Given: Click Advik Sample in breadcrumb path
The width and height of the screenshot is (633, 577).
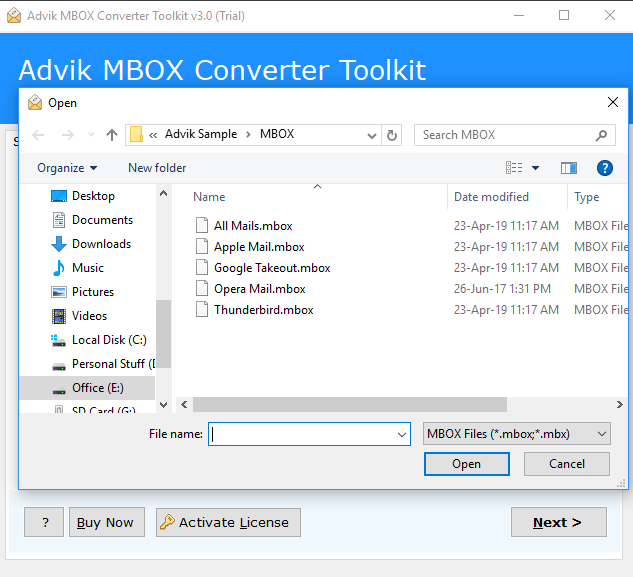Looking at the screenshot, I should click(x=201, y=134).
